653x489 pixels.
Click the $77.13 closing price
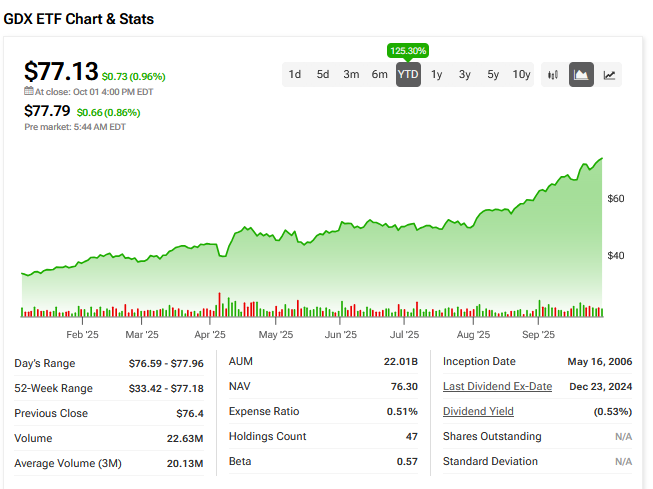(61, 72)
